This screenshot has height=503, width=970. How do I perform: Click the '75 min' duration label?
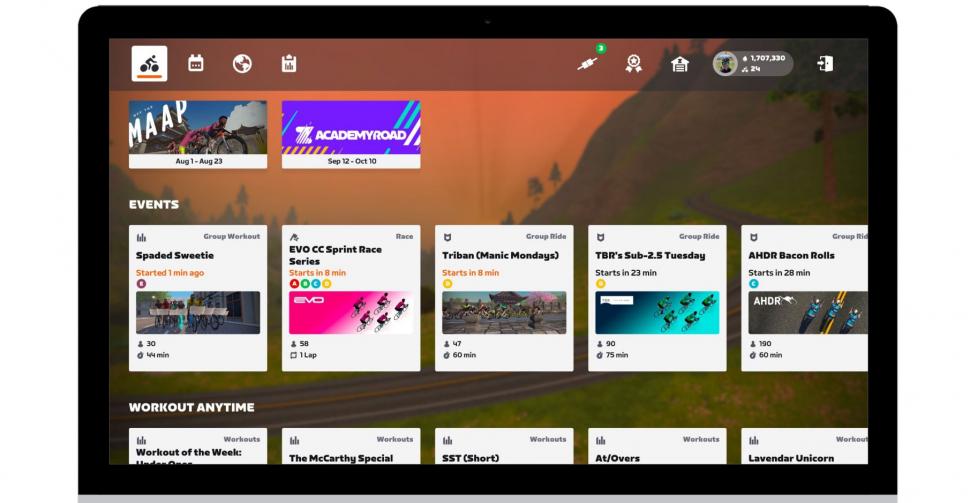pyautogui.click(x=617, y=355)
